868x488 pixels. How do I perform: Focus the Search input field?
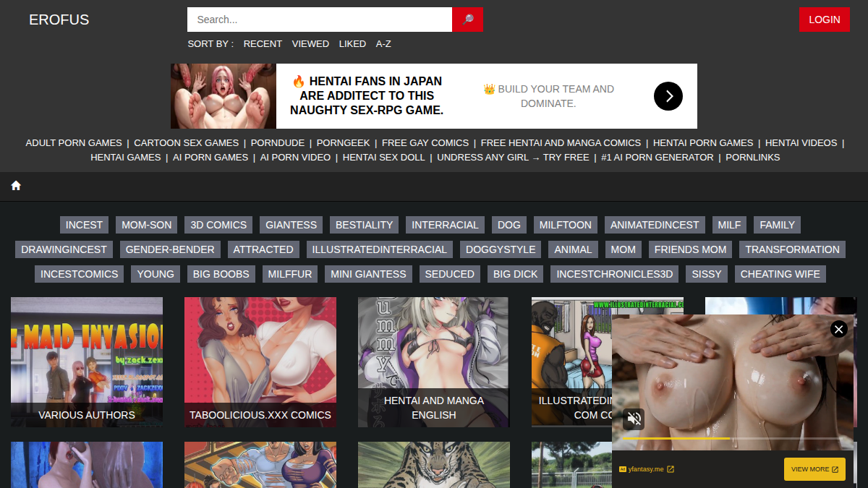coord(320,20)
